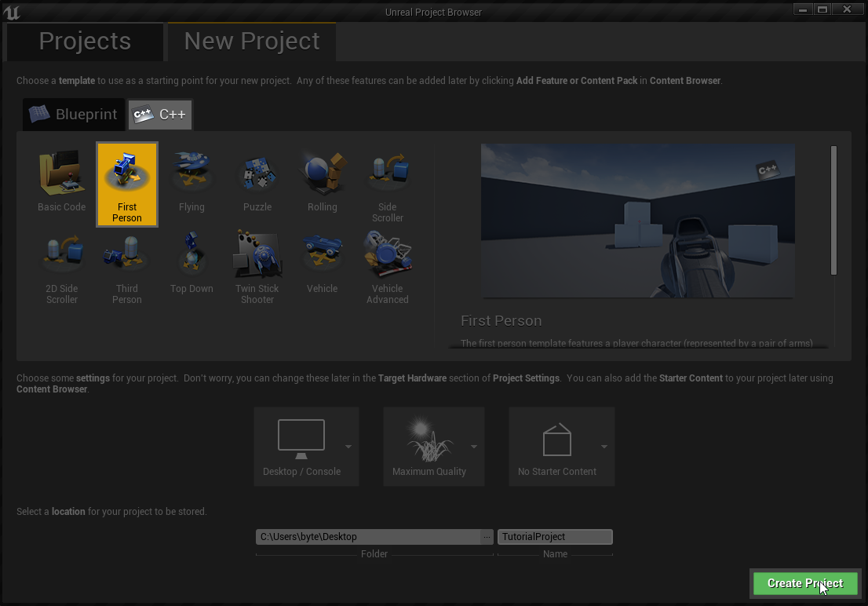Click the 'Name' label under the field
The height and width of the screenshot is (606, 868).
click(555, 554)
